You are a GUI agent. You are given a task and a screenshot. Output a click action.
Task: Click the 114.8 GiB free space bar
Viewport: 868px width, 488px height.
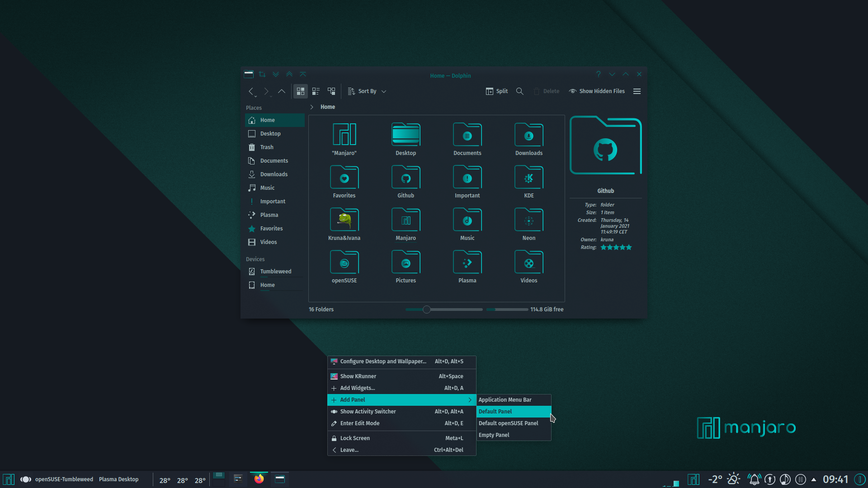tap(507, 310)
